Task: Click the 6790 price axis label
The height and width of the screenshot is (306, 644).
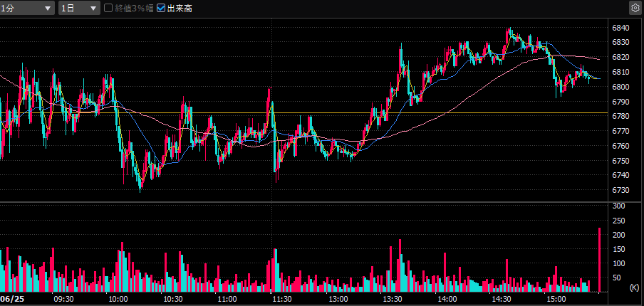Action: [620, 102]
